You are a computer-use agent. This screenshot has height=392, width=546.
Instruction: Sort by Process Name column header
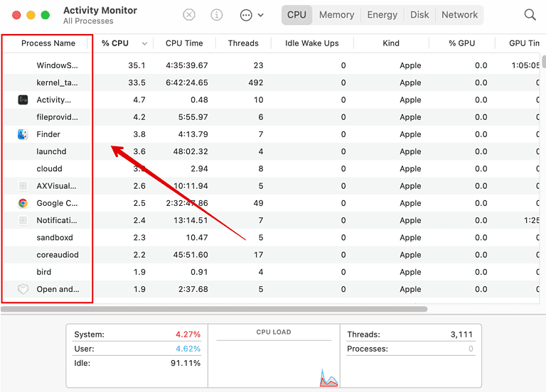point(48,43)
